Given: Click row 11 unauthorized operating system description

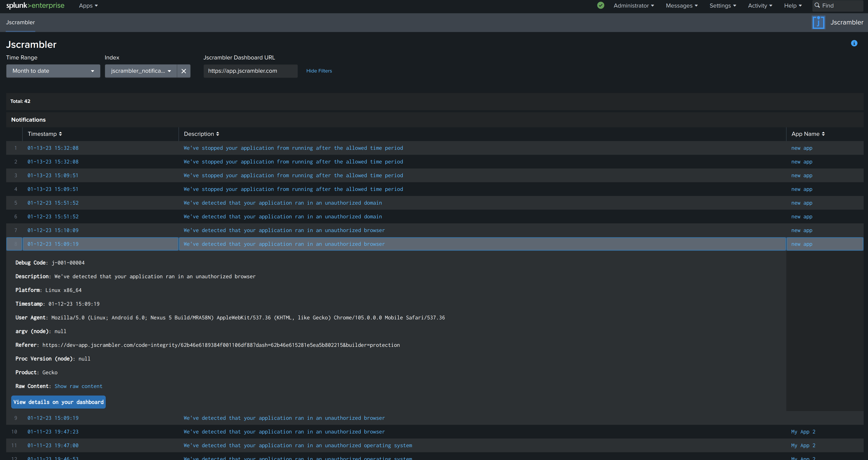Looking at the screenshot, I should point(298,446).
